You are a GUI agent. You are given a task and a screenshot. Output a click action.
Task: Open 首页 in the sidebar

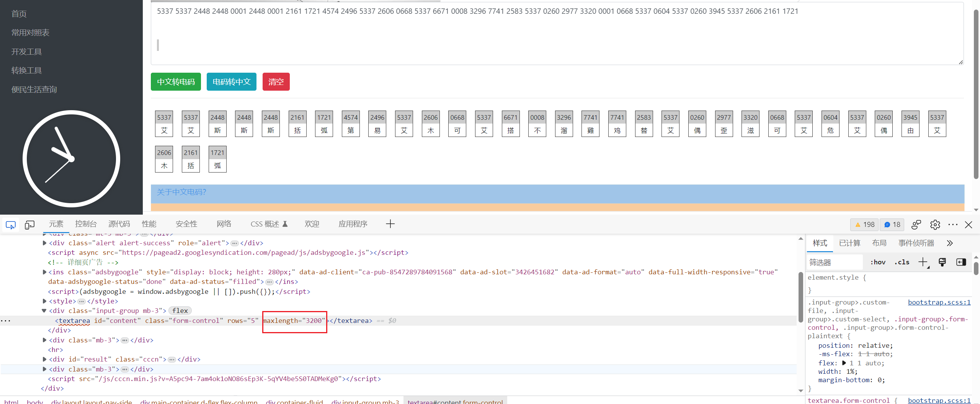coord(19,14)
